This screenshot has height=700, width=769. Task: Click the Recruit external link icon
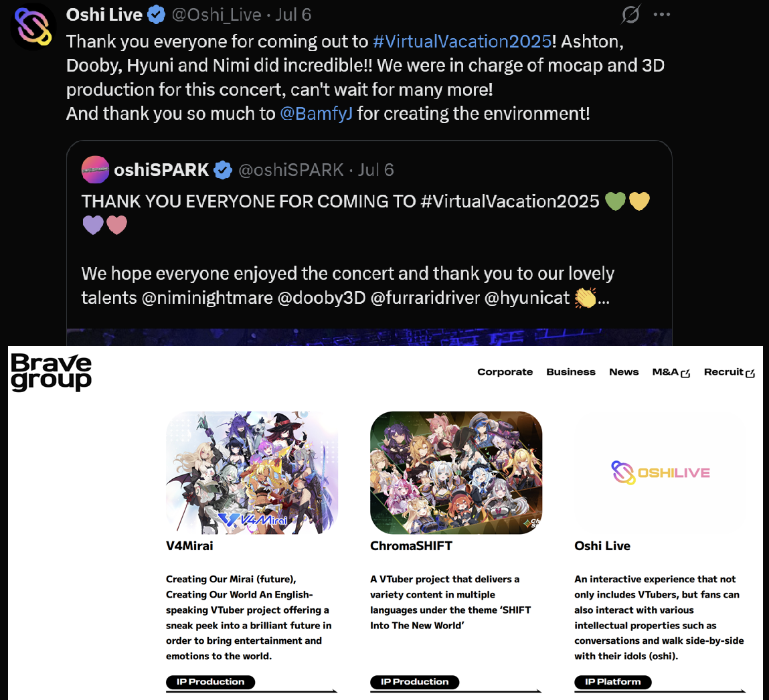click(x=750, y=374)
